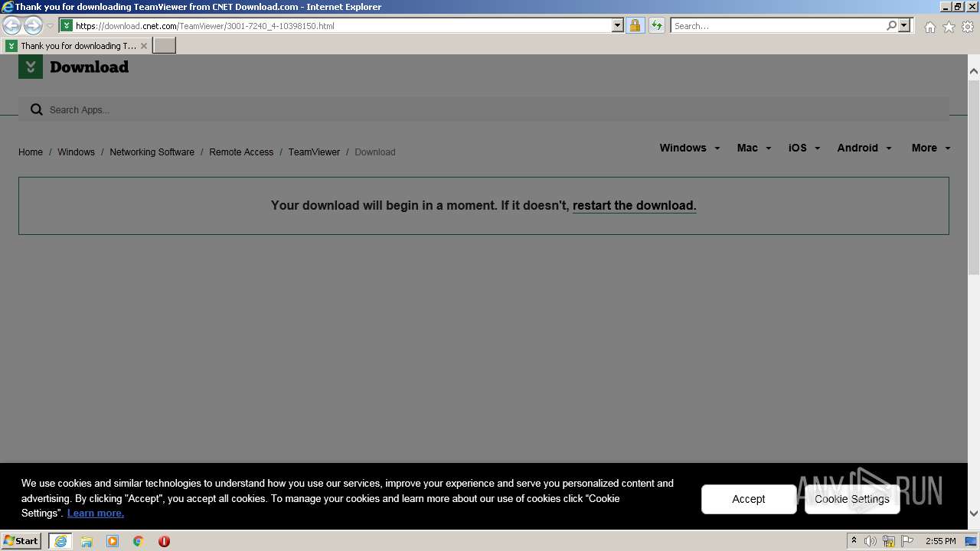Click the Action Center flag tray icon

pos(907,541)
